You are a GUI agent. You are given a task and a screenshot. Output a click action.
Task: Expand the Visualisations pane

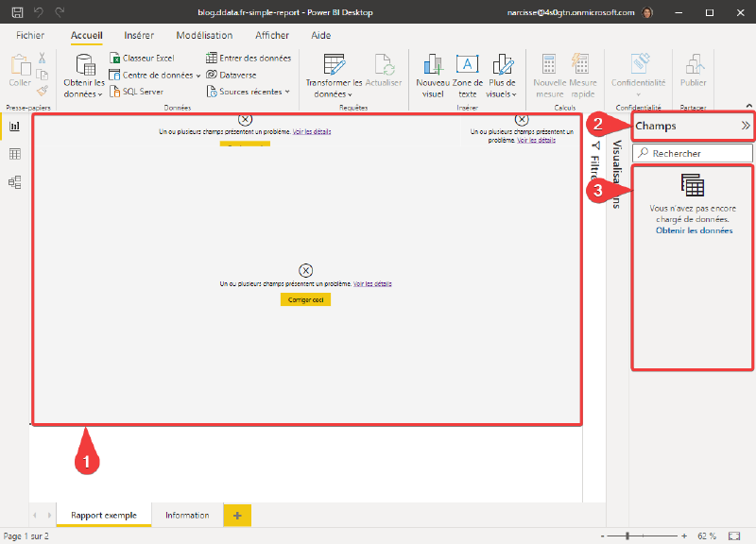pos(616,174)
